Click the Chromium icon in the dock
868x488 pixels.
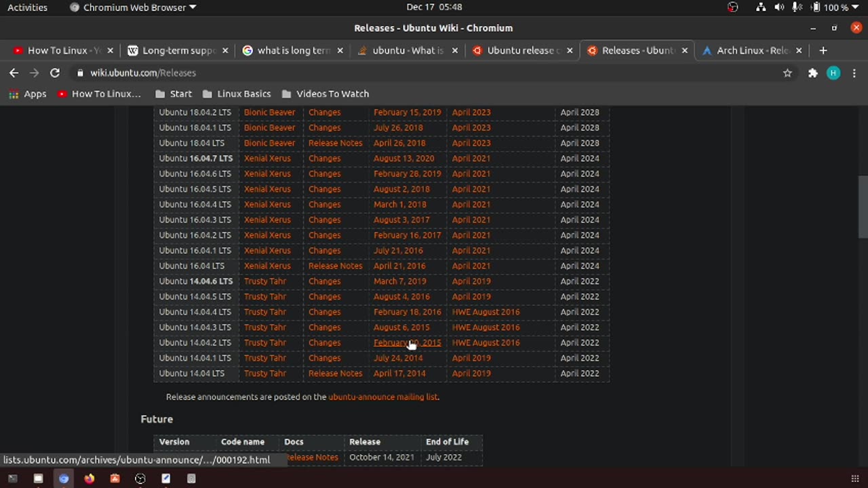[64, 479]
